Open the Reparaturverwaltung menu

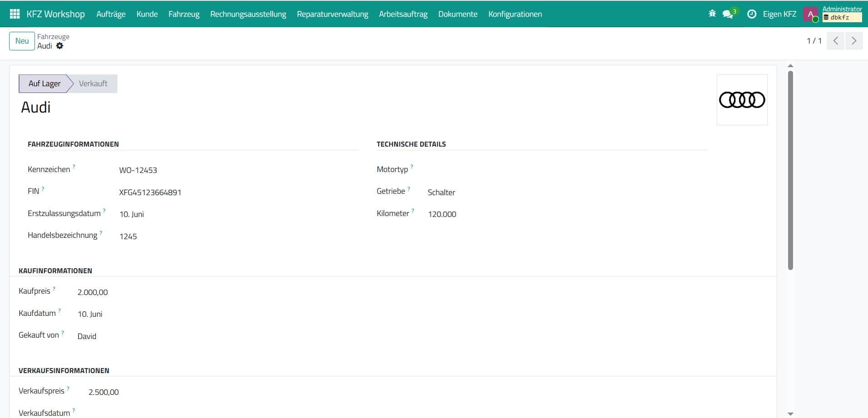click(x=332, y=14)
